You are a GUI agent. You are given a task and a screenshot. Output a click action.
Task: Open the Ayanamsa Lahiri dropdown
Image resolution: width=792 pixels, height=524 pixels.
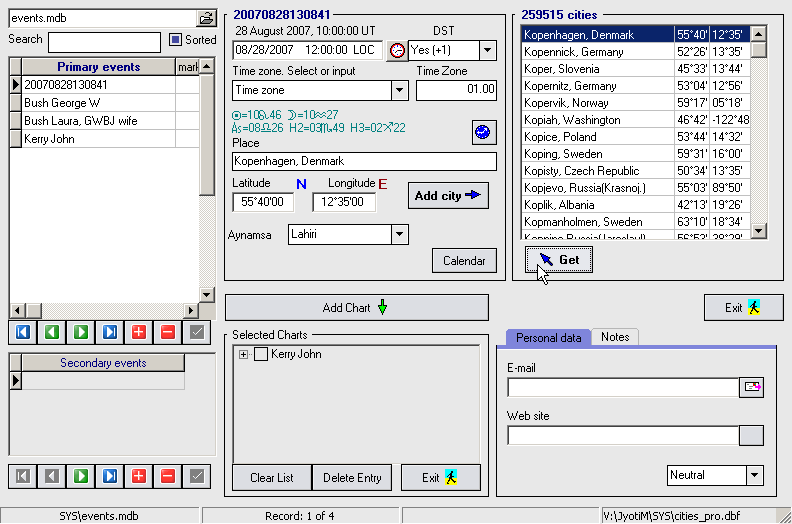[400, 234]
